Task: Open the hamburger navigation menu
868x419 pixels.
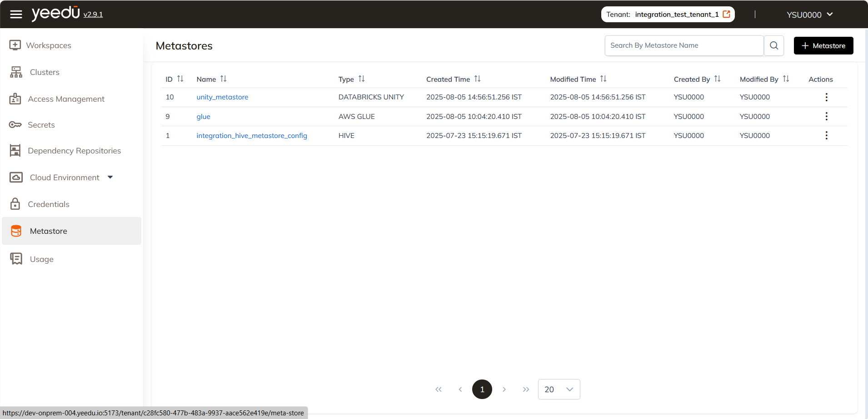Action: [x=16, y=15]
